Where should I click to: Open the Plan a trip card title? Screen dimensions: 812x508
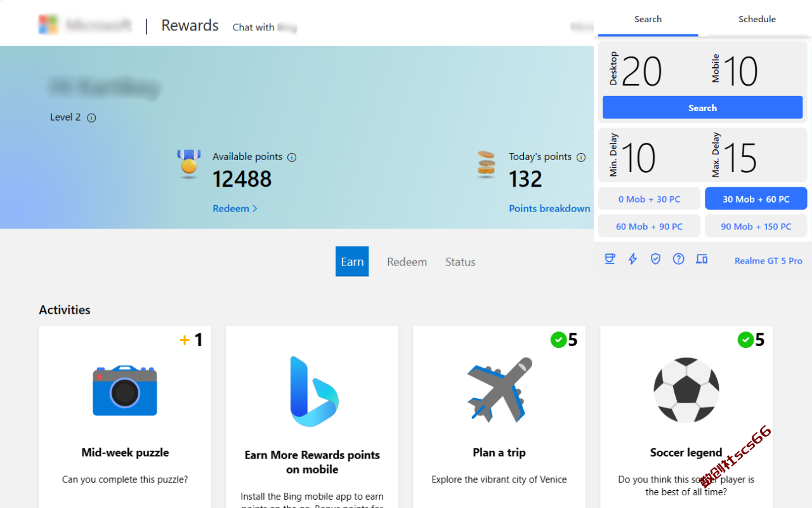coord(499,453)
